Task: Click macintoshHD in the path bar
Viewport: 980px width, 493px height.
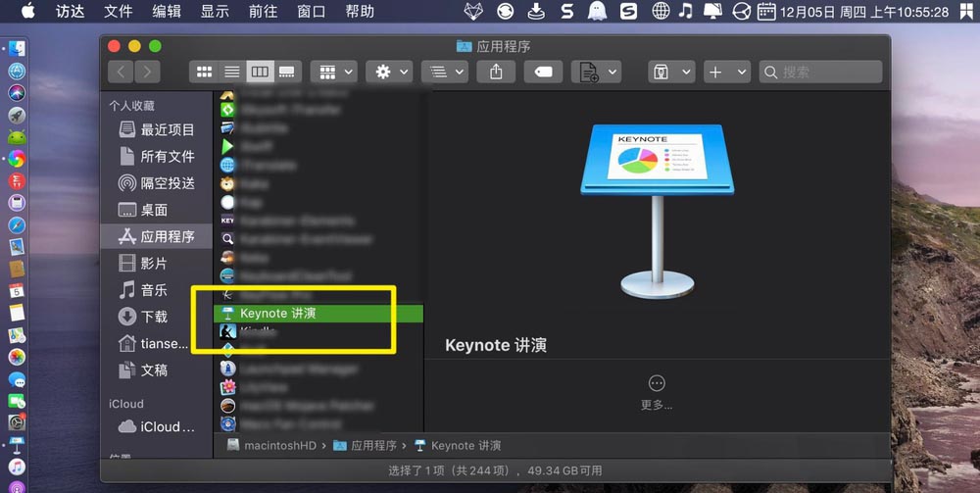Action: click(271, 446)
